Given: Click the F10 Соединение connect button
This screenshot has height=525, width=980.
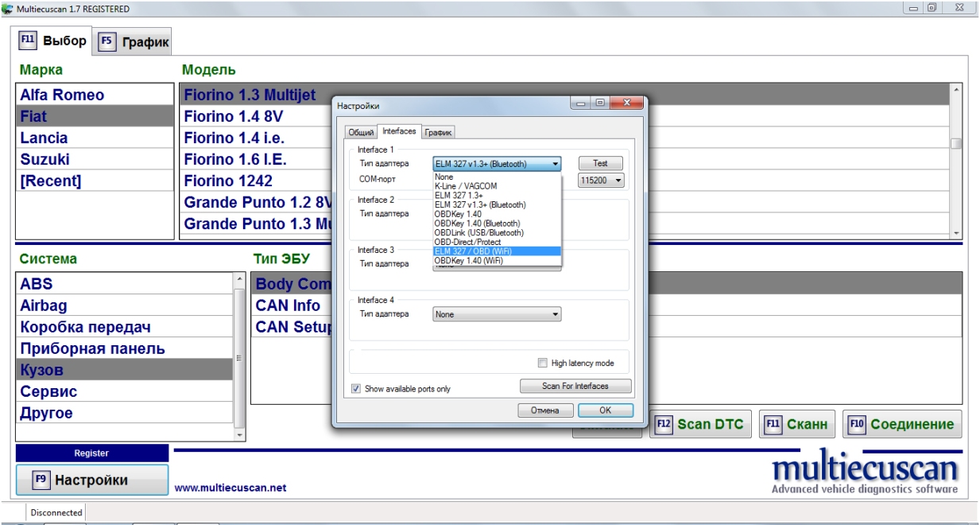Looking at the screenshot, I should click(903, 425).
